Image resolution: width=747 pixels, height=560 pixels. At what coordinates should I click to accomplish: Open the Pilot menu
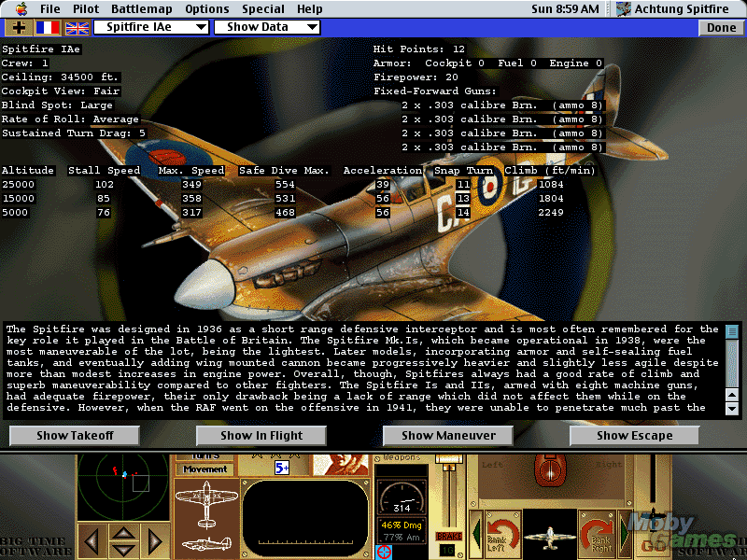[86, 9]
